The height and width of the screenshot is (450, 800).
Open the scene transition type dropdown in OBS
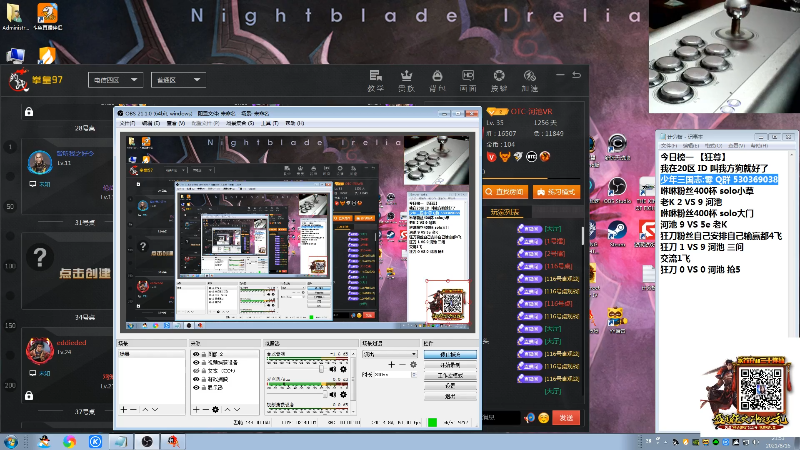[390, 354]
